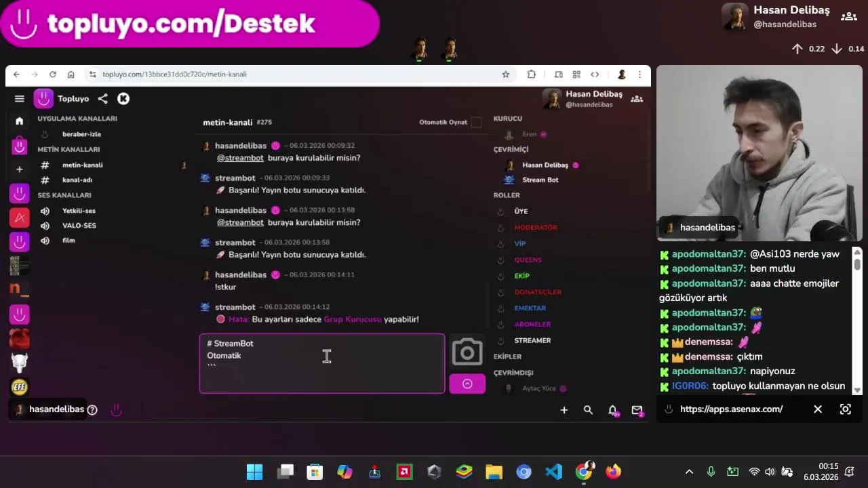Join the Yetkili-ses voice channel
The width and height of the screenshot is (868, 488).
pyautogui.click(x=79, y=211)
